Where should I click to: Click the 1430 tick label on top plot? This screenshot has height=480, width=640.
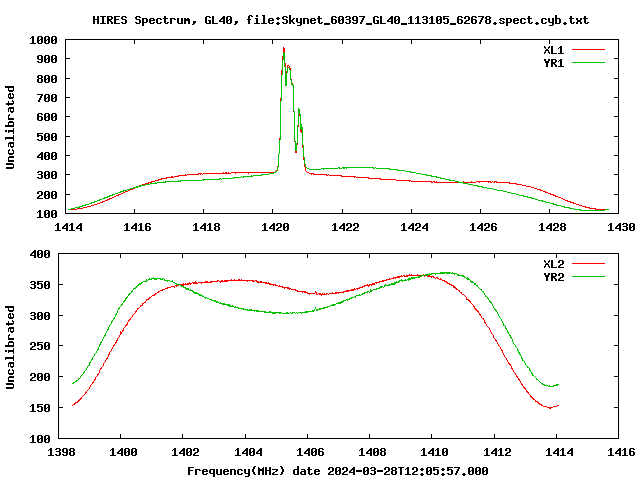pos(621,227)
